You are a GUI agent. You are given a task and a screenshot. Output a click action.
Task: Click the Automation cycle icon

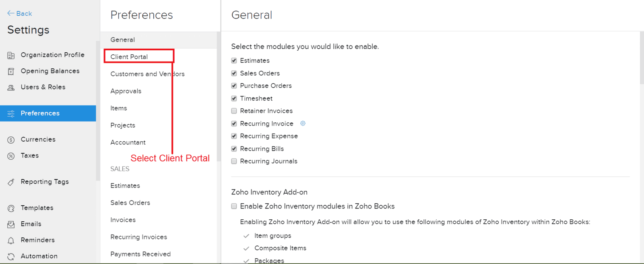pyautogui.click(x=11, y=257)
